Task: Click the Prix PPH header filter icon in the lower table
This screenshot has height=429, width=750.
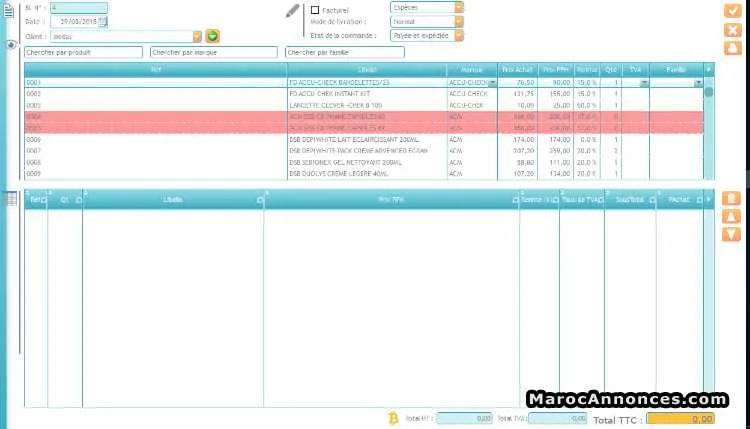Action: click(515, 200)
